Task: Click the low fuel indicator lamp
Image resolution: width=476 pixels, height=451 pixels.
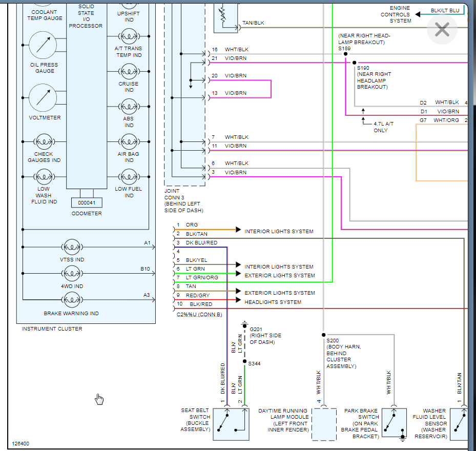Action: pos(129,177)
